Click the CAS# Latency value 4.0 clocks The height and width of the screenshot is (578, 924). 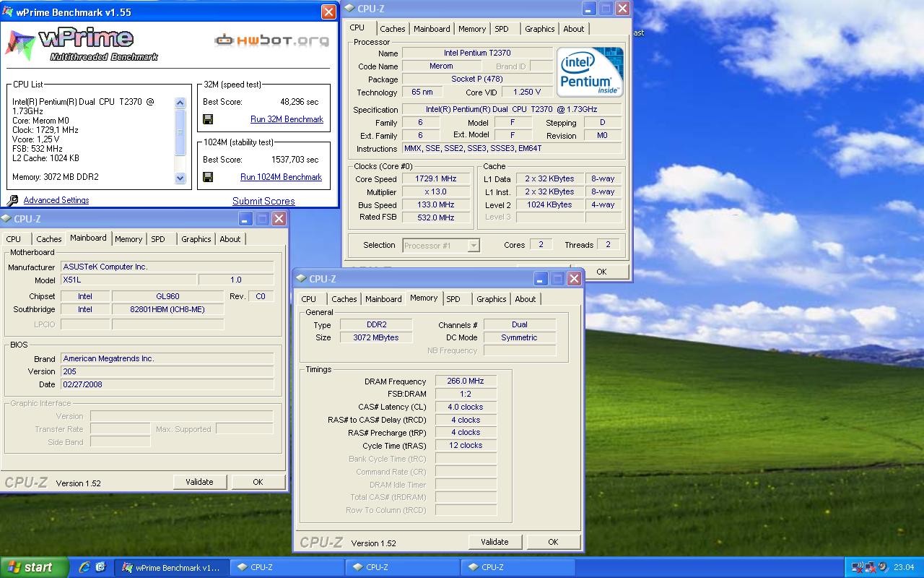coord(466,407)
